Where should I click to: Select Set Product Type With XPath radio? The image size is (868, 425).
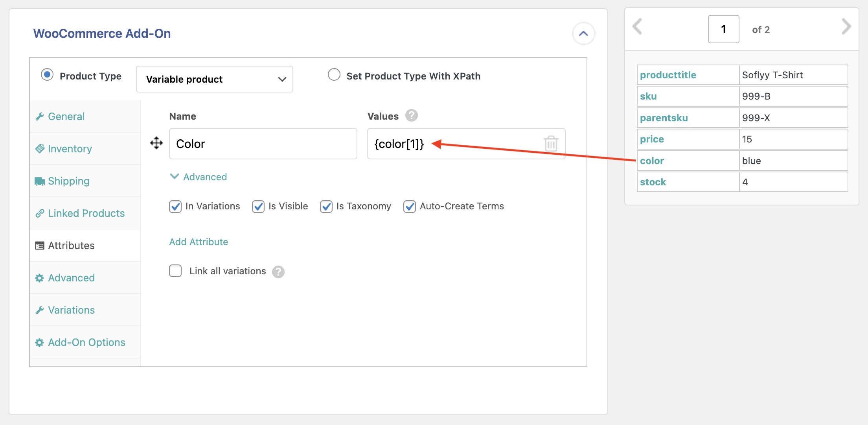[334, 75]
